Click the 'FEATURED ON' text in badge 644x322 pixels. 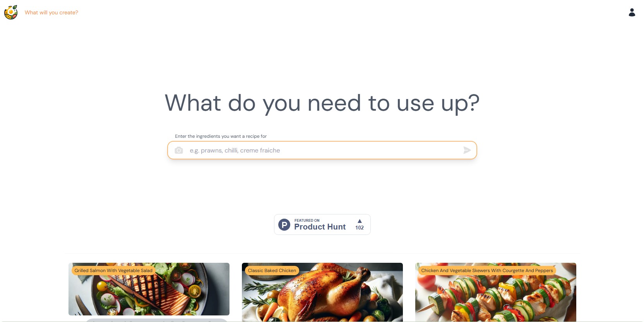pyautogui.click(x=307, y=221)
